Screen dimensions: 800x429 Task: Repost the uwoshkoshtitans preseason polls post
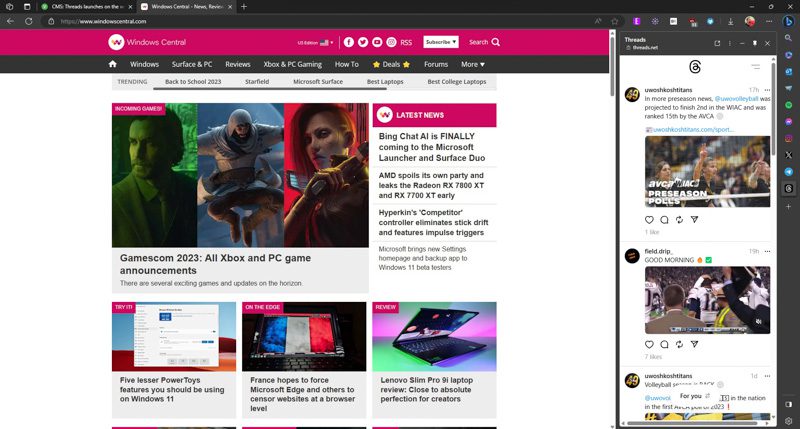679,220
